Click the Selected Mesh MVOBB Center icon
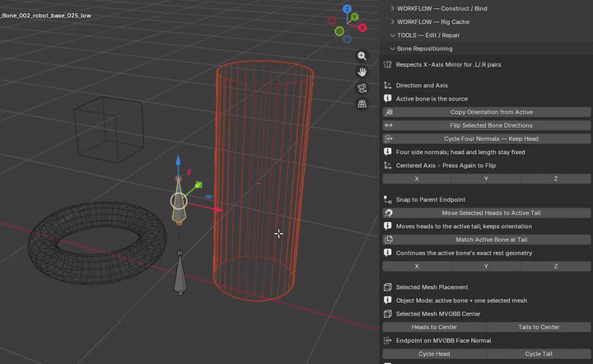Image resolution: width=593 pixels, height=364 pixels. click(x=388, y=314)
